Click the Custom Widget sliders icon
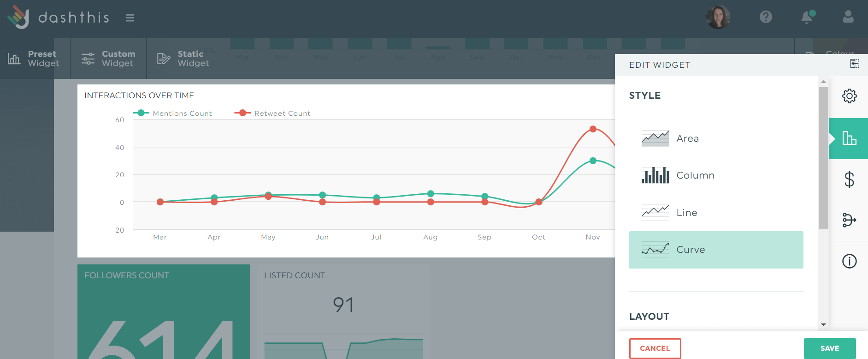This screenshot has width=868, height=359. pyautogui.click(x=88, y=59)
